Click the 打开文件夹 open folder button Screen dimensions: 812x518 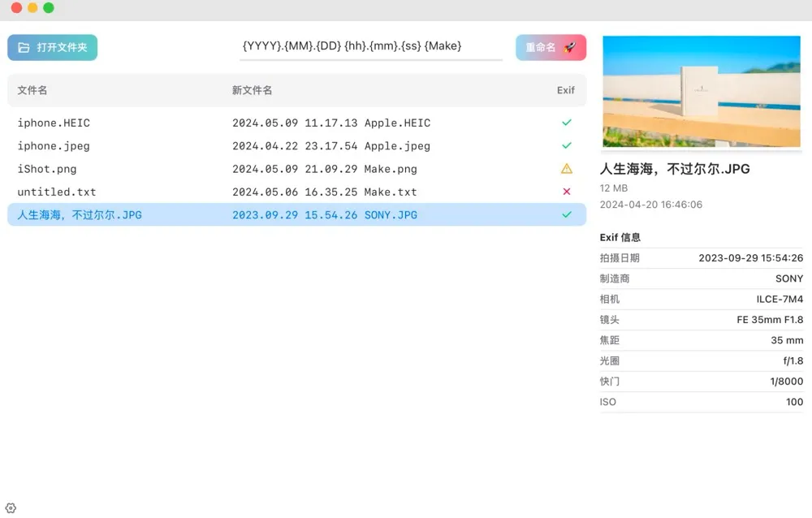(53, 48)
